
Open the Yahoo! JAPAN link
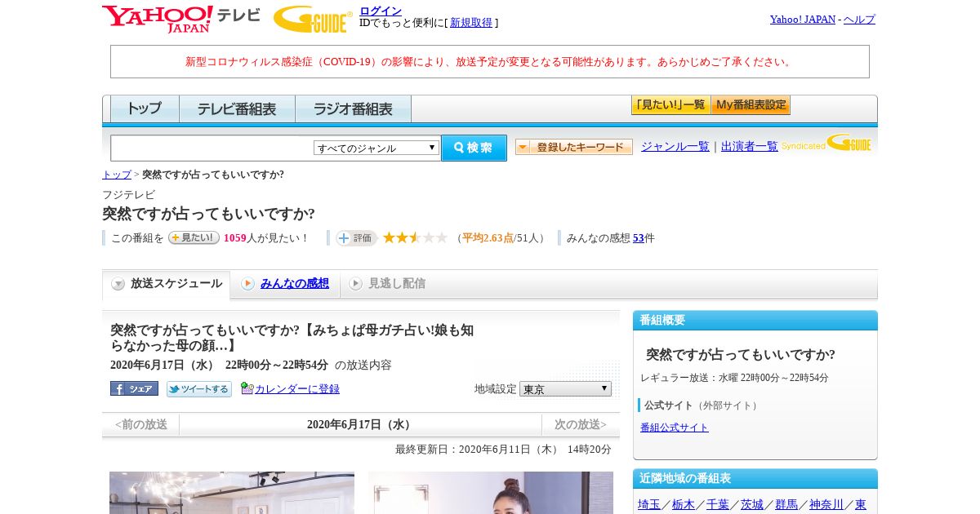click(803, 19)
